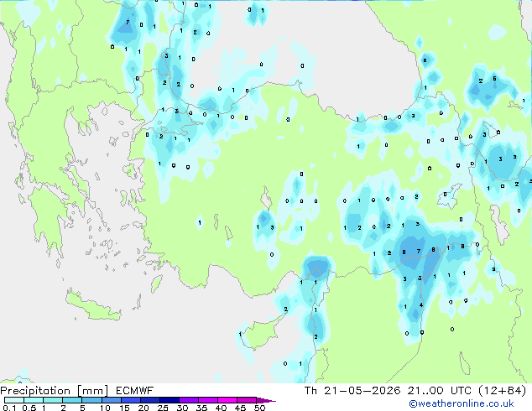This screenshot has height=411, width=532.
Task: Click the '15' legend tick label
Action: (x=124, y=408)
